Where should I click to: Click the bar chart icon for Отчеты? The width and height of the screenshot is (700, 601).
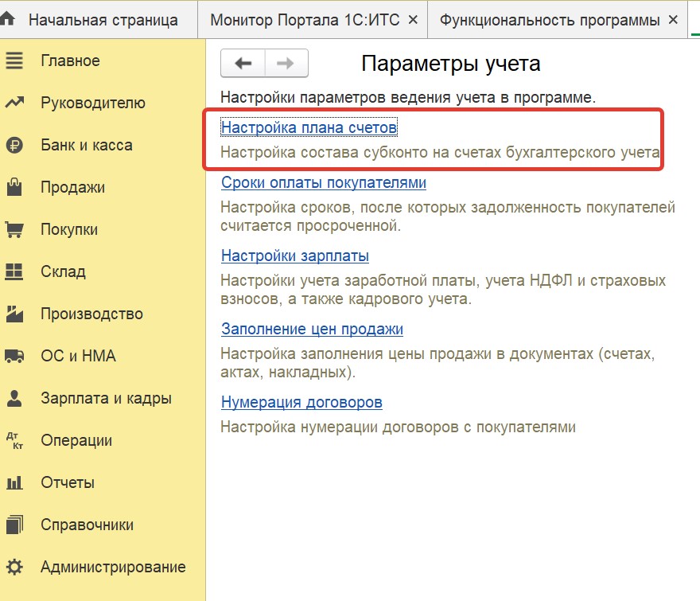14,482
